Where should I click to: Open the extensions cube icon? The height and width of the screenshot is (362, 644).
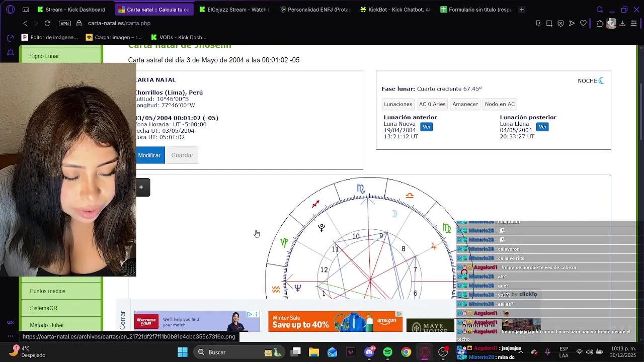click(x=600, y=23)
